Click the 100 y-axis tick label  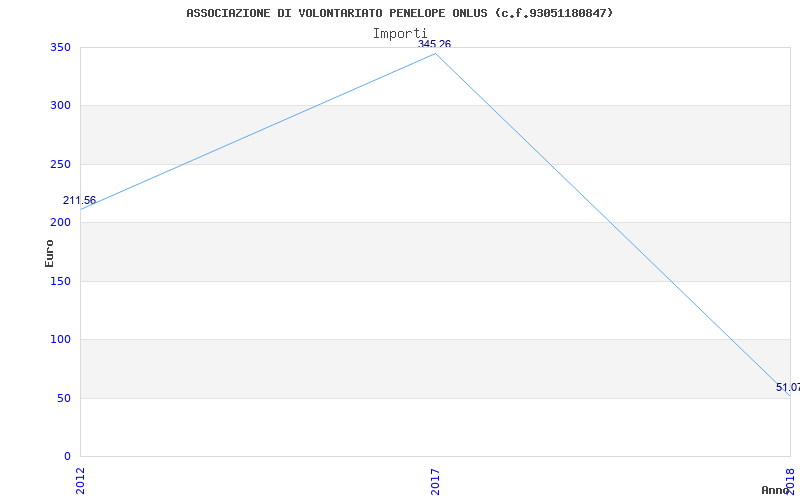coord(60,339)
